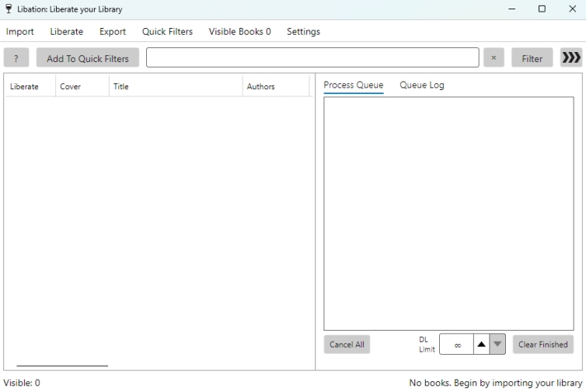Select the Process Queue tab
The width and height of the screenshot is (586, 392).
(x=354, y=85)
